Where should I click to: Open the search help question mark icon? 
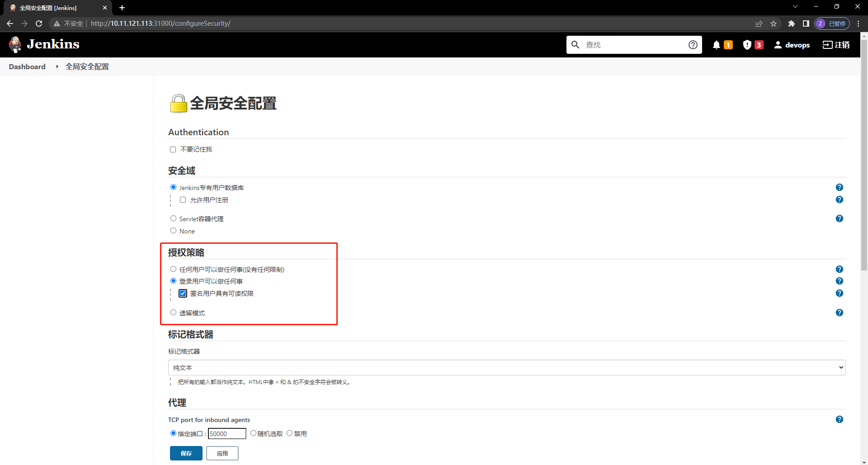pyautogui.click(x=693, y=45)
